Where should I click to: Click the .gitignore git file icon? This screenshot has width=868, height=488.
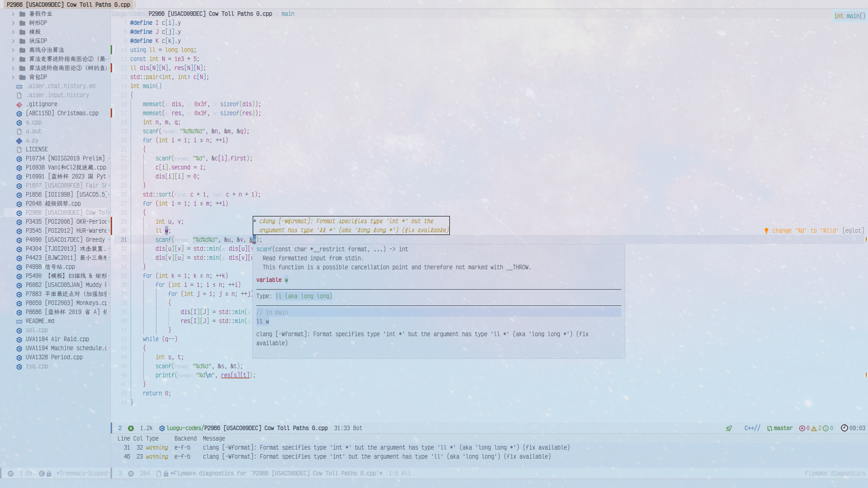(x=19, y=104)
